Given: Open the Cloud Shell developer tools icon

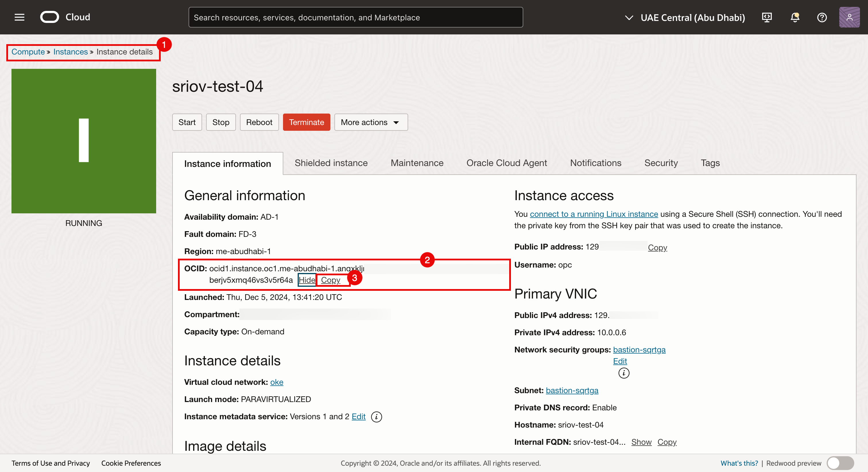Looking at the screenshot, I should (767, 17).
